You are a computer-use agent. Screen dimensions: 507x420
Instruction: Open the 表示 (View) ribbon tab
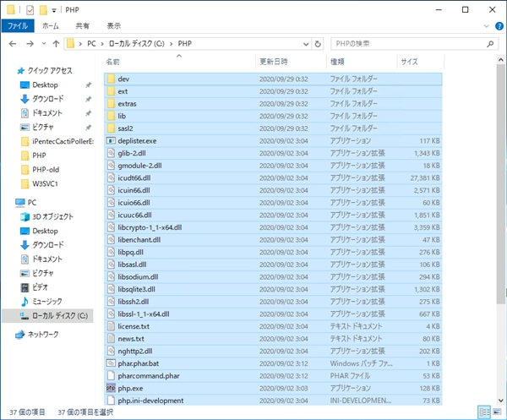[114, 26]
